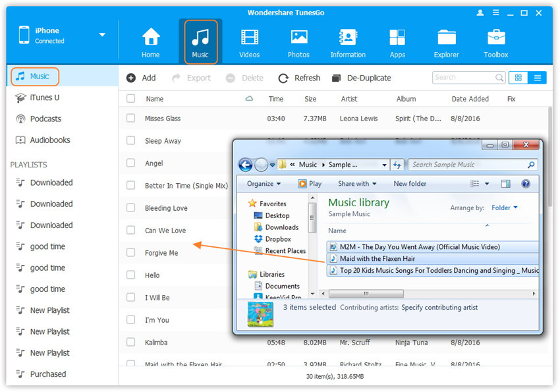Open the Organize dropdown in Explorer window
The image size is (560, 392).
click(264, 184)
